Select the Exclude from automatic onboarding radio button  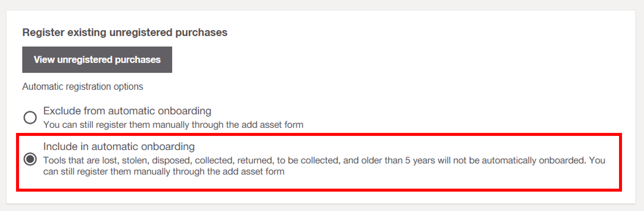30,117
